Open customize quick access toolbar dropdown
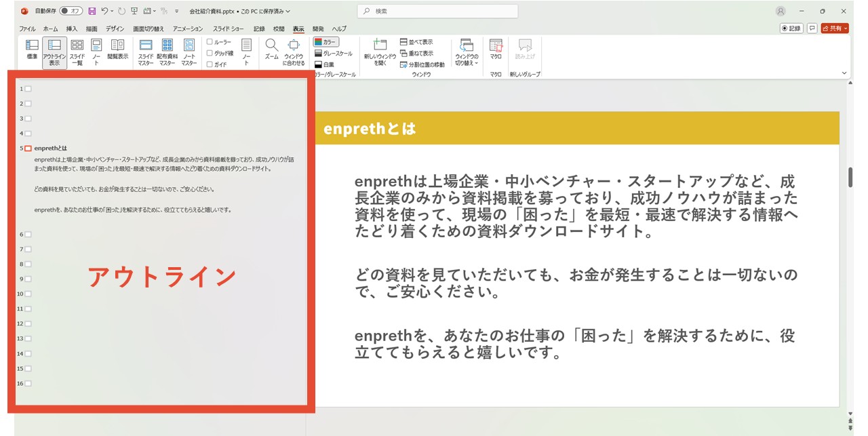This screenshot has height=436, width=868. coord(177,12)
